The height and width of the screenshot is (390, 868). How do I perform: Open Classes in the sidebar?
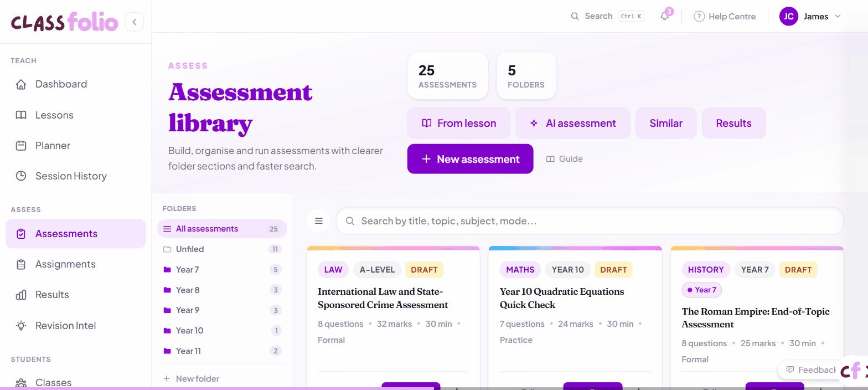pyautogui.click(x=76, y=383)
